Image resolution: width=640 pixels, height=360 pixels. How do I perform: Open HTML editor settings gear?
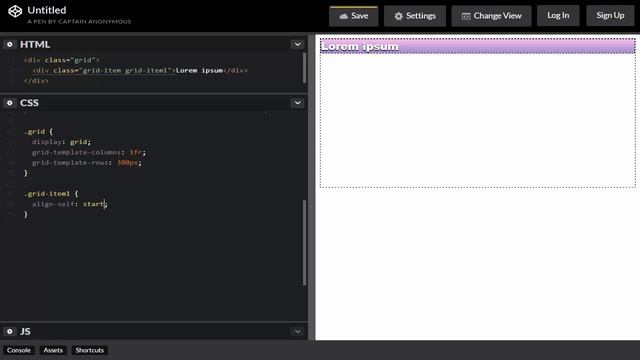click(9, 44)
